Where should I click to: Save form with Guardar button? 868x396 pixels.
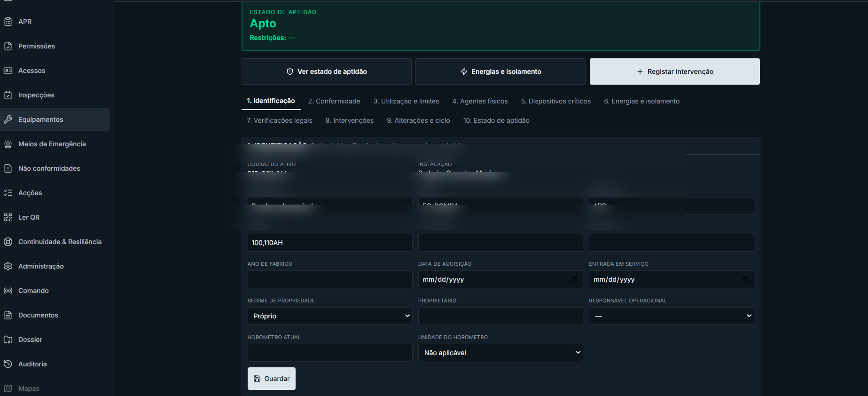[272, 379]
